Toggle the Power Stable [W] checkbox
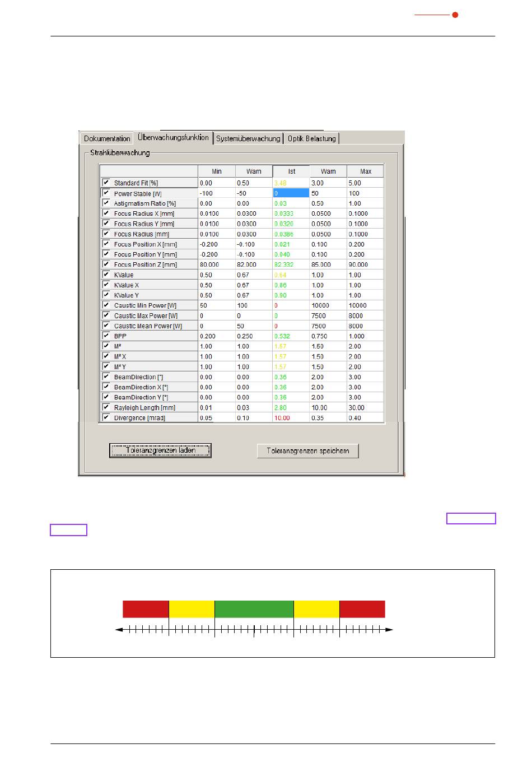This screenshot has height=767, width=532. coord(106,193)
